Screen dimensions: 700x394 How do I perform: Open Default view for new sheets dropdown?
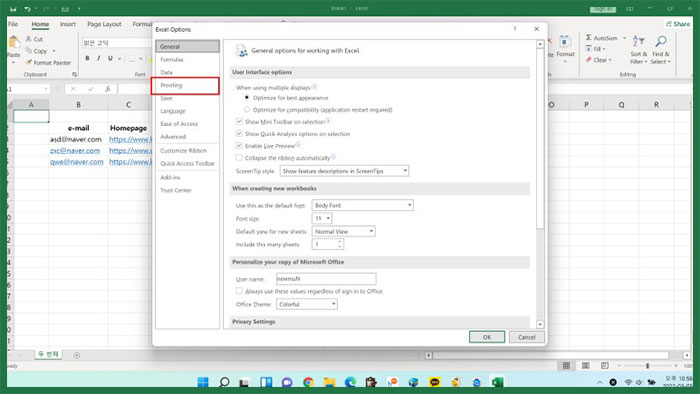(344, 231)
